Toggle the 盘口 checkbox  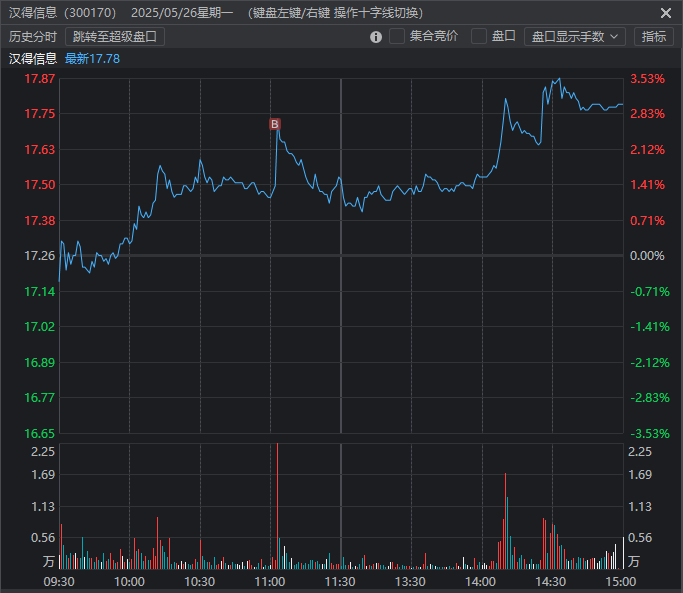(x=479, y=36)
